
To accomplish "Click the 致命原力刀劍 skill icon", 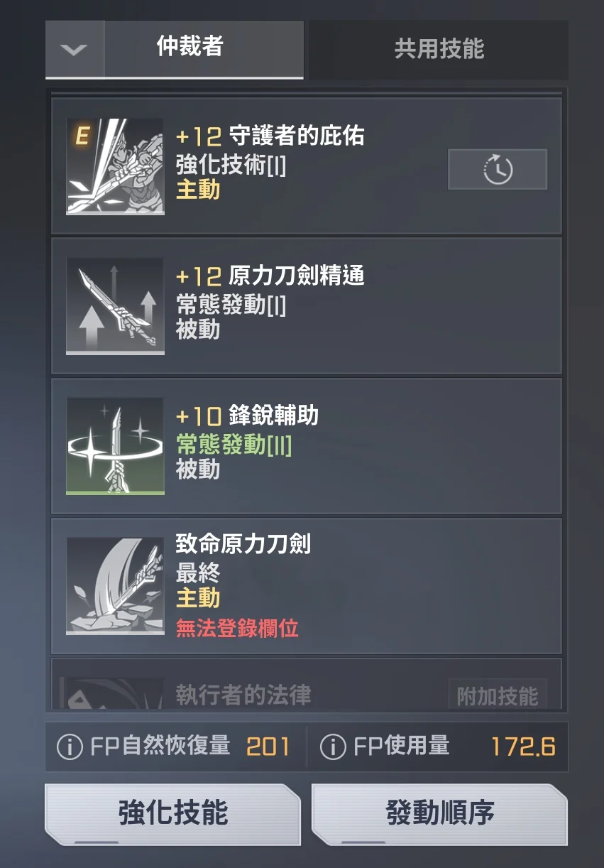I will tap(116, 586).
